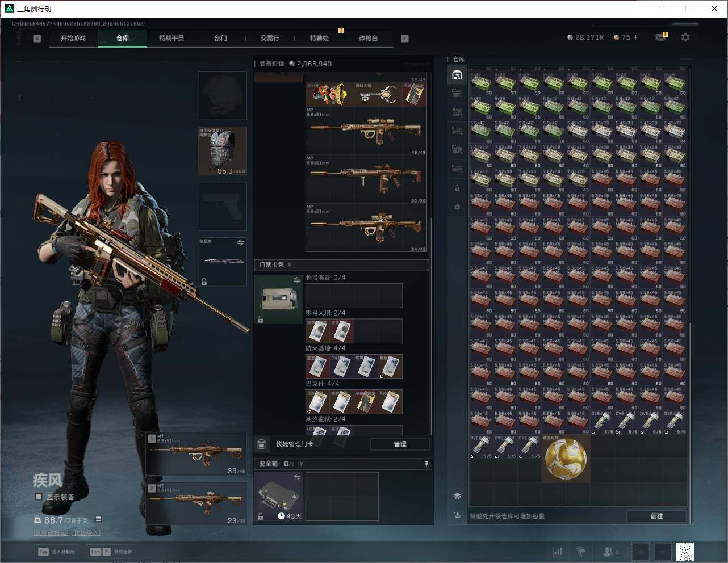Open the weight details list icon

pos(98,519)
